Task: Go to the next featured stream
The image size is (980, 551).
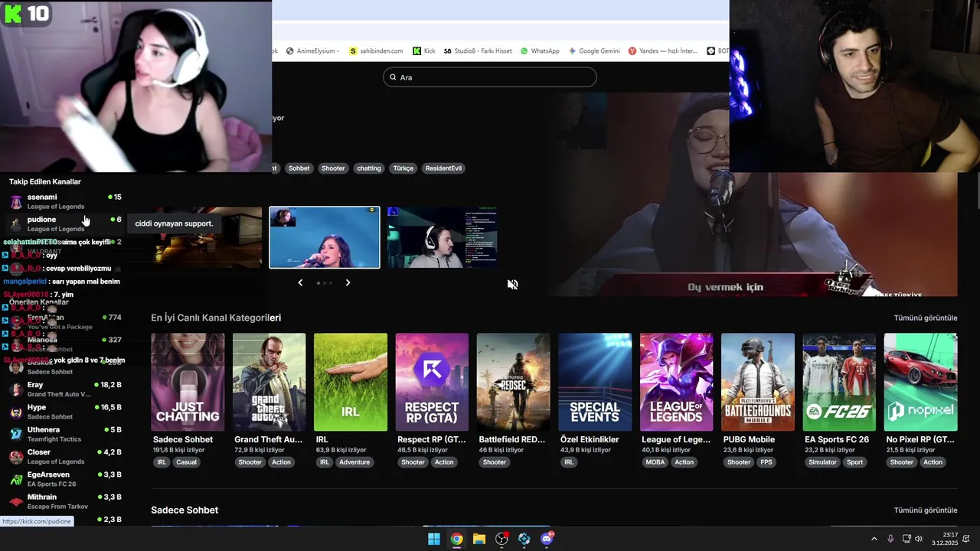Action: tap(348, 282)
